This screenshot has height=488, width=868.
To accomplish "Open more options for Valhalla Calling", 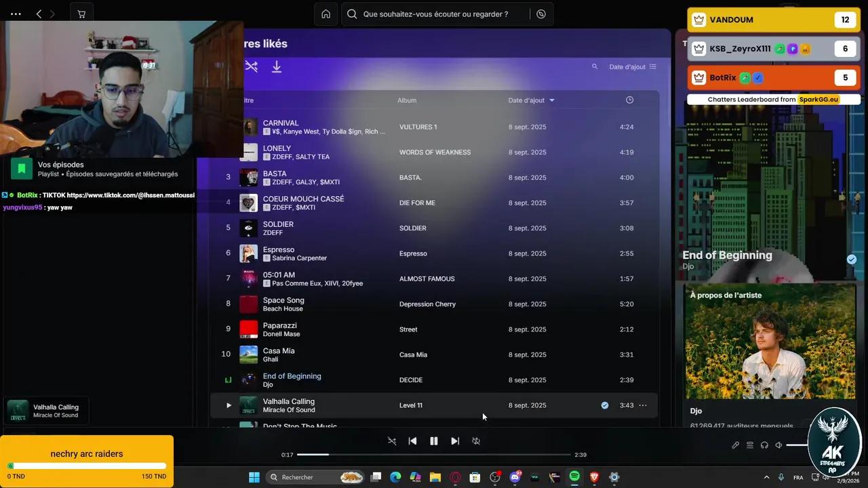I will pyautogui.click(x=643, y=405).
